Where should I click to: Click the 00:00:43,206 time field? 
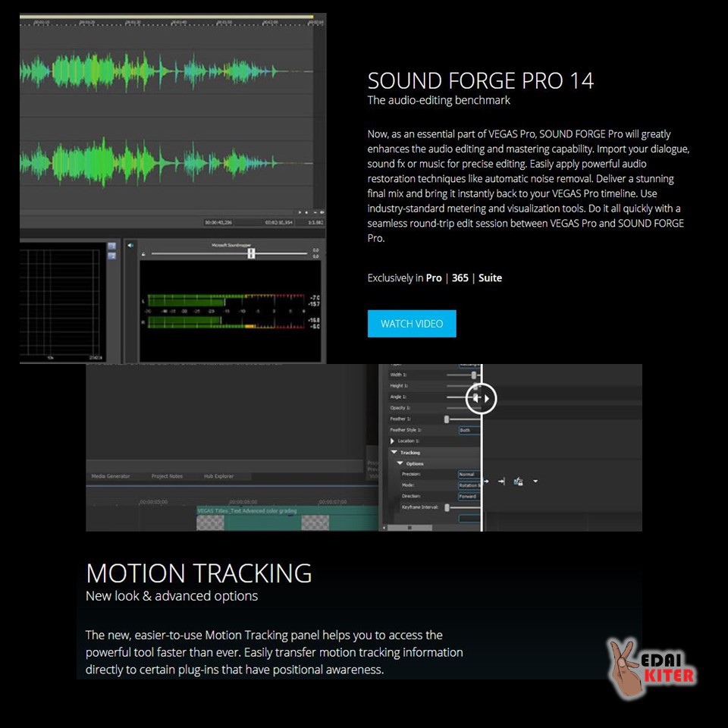pos(218,222)
